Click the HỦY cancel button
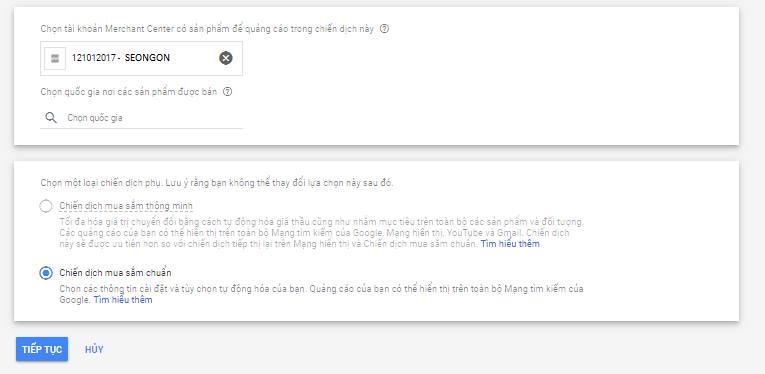765x374 pixels. coord(94,350)
